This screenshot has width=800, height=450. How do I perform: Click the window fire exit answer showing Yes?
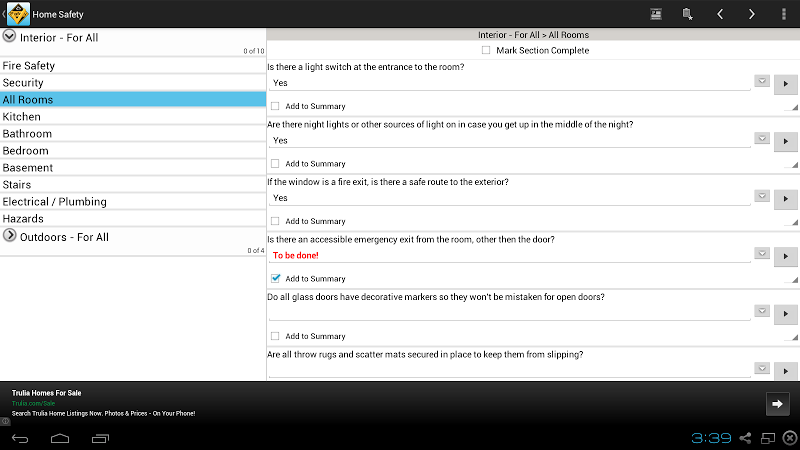coord(509,198)
